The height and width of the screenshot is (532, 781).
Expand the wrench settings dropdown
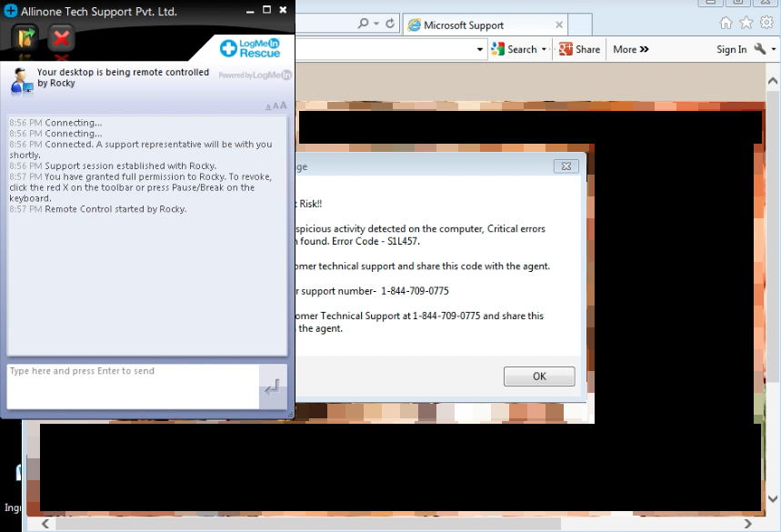(774, 49)
